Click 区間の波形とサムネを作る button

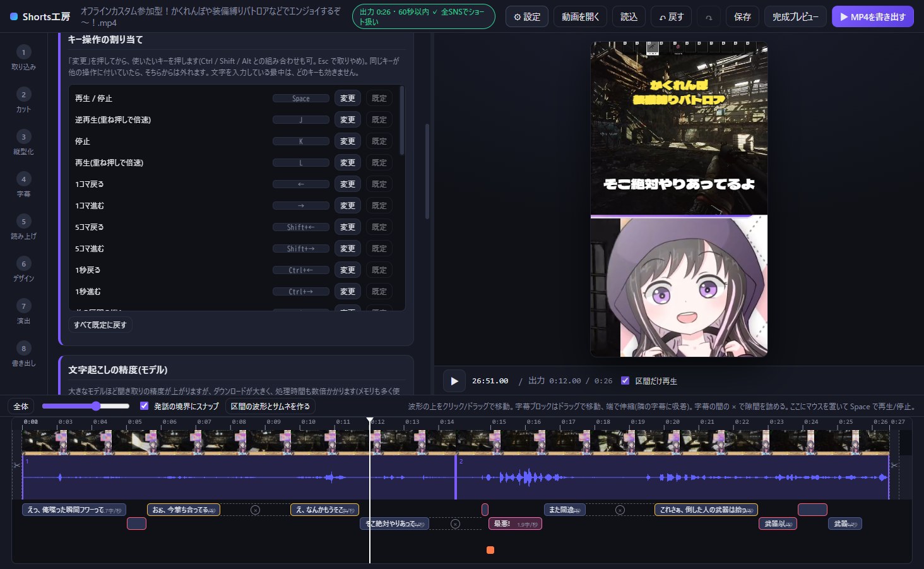tap(270, 406)
